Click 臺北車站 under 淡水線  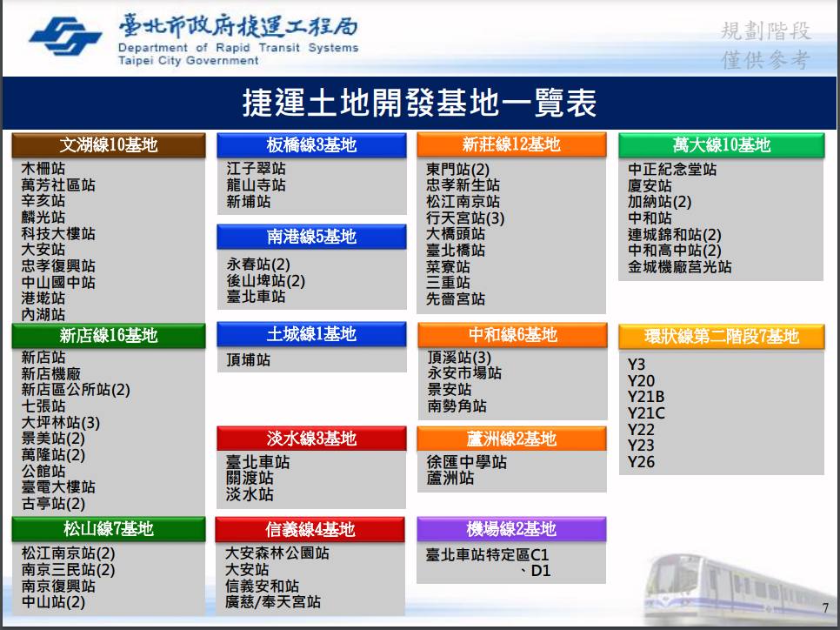257,462
